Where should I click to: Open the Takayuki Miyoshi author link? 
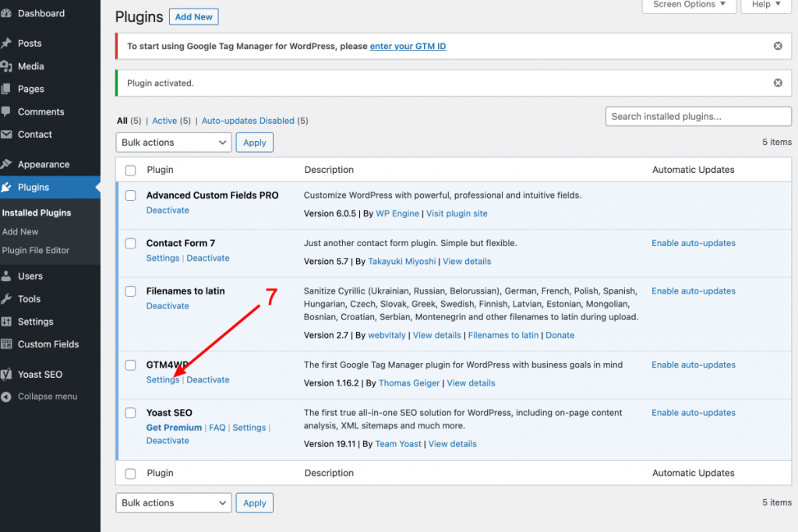[x=402, y=262]
